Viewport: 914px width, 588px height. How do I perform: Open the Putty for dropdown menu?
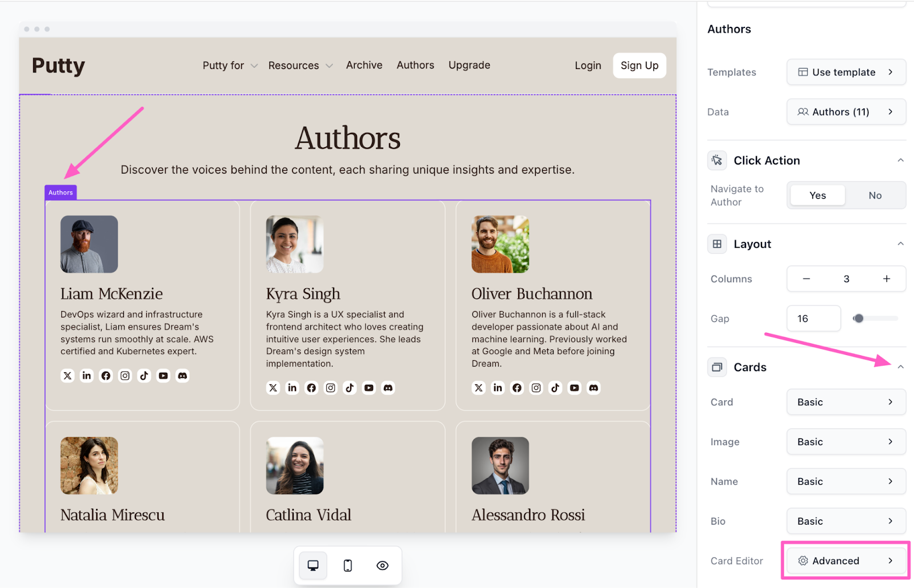pyautogui.click(x=230, y=66)
